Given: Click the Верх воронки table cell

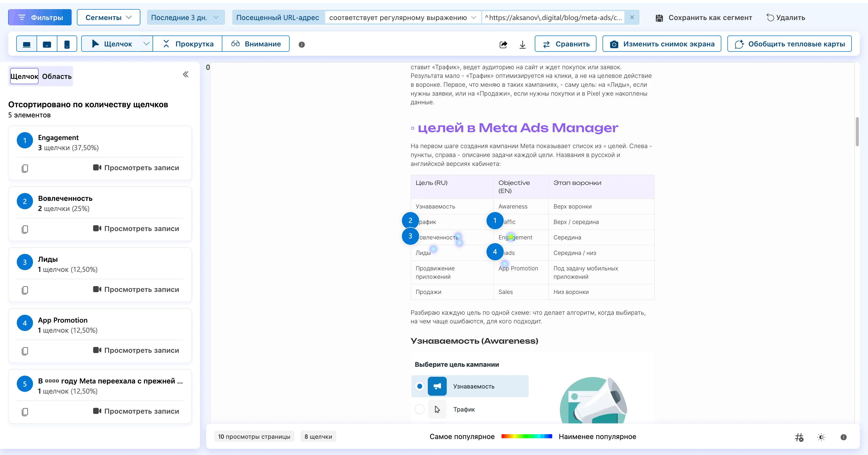Looking at the screenshot, I should pyautogui.click(x=601, y=206).
